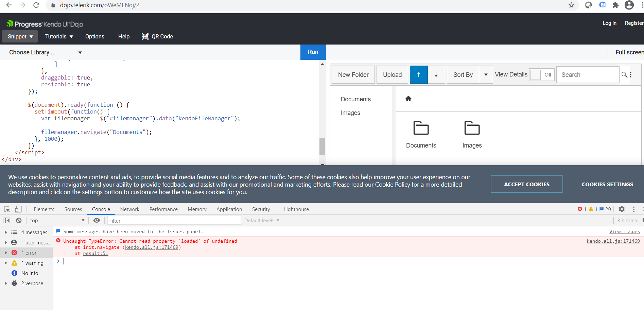
Task: Open the Chrome profile avatar
Action: [629, 5]
